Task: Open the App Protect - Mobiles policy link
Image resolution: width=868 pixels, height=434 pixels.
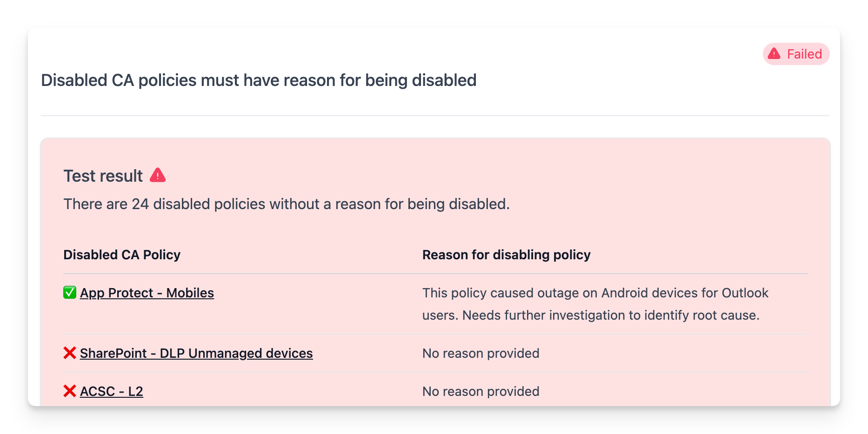Action: click(x=147, y=293)
